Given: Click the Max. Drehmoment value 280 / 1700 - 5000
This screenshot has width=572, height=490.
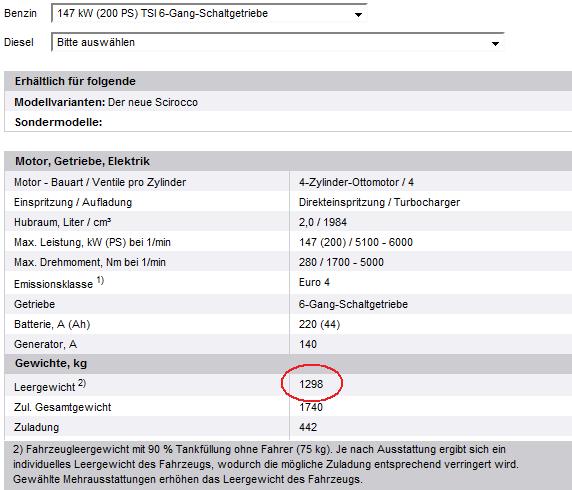Looking at the screenshot, I should 341,262.
